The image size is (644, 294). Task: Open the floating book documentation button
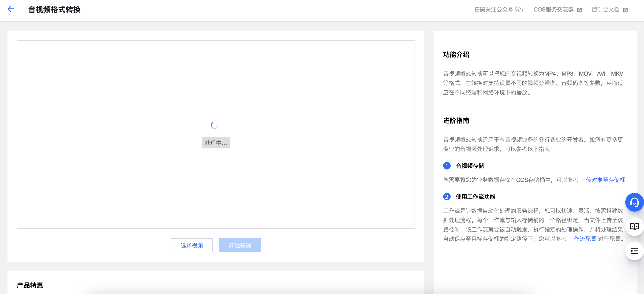(634, 226)
